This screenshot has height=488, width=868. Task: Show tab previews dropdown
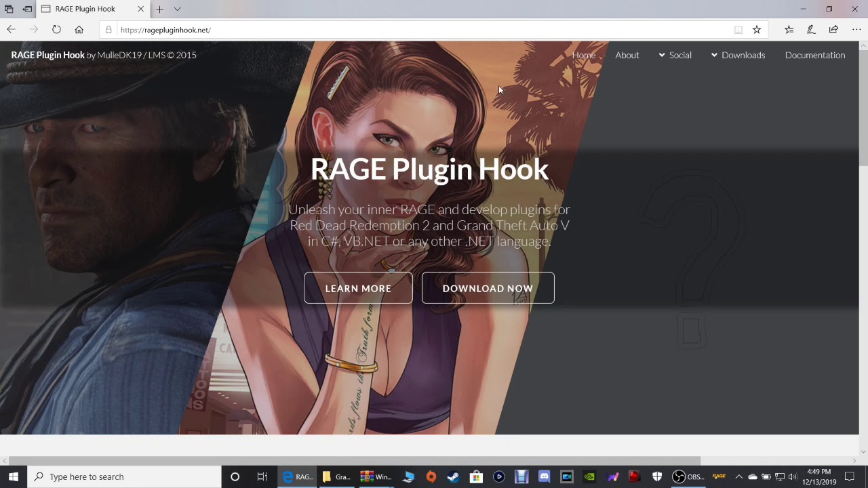[177, 9]
